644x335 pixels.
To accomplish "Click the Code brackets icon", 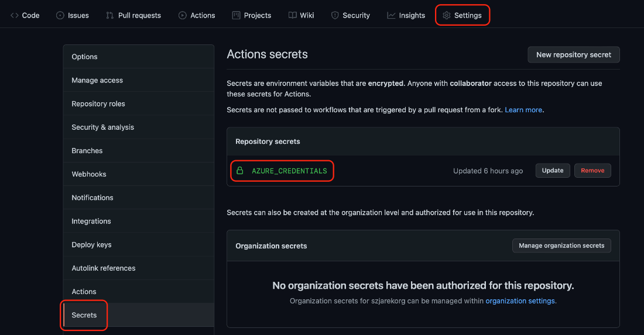I will point(15,16).
